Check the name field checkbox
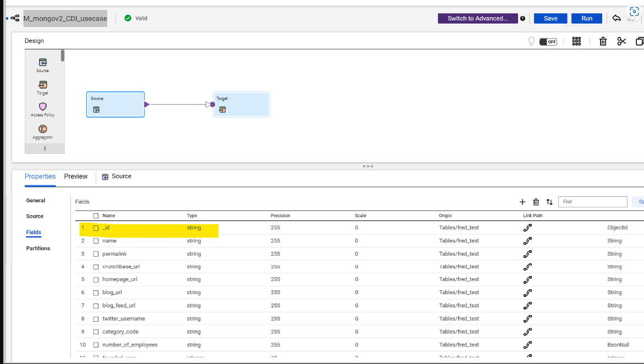This screenshot has width=644, height=364. click(96, 241)
